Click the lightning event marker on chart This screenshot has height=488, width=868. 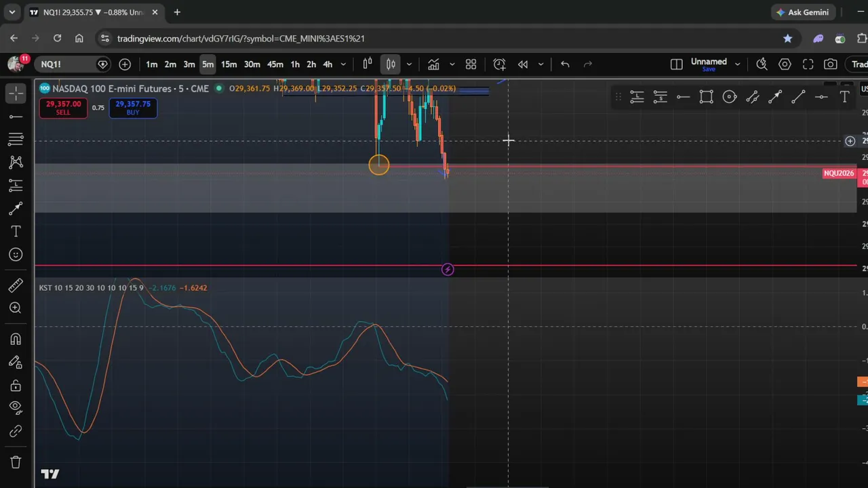click(448, 270)
